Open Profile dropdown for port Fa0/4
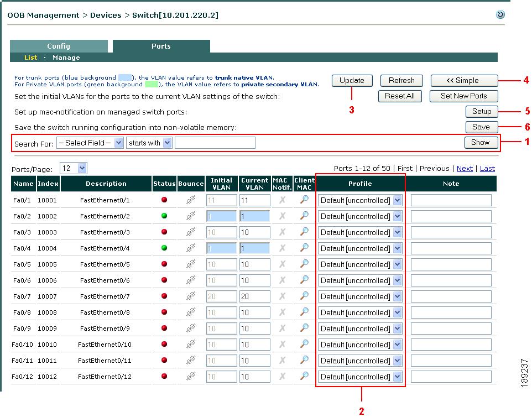Screen dimensions: 532x417 pyautogui.click(x=361, y=248)
